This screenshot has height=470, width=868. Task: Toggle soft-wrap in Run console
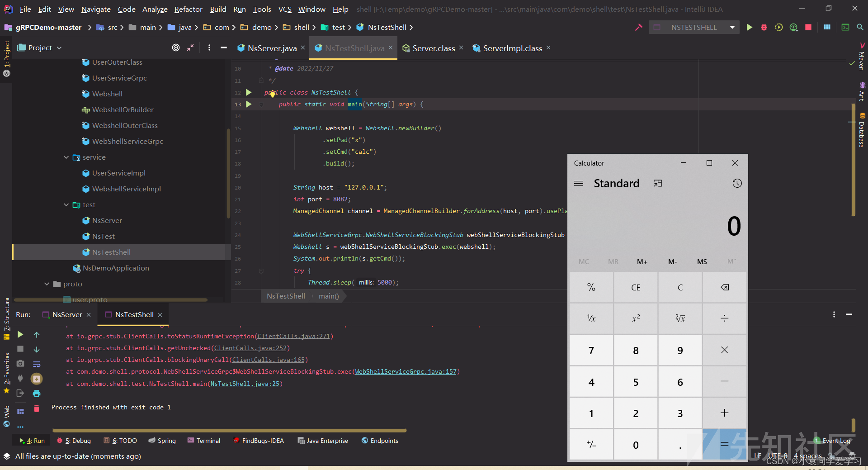pos(37,364)
